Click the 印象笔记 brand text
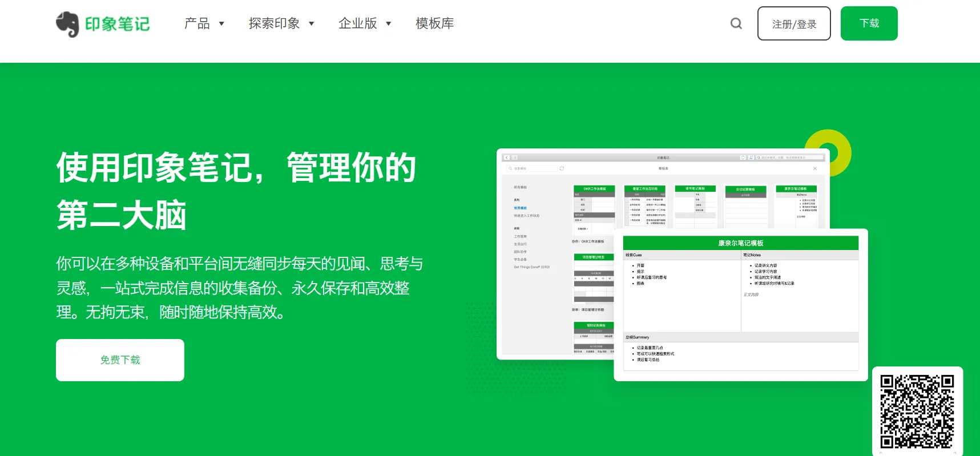This screenshot has height=456, width=980. click(118, 24)
